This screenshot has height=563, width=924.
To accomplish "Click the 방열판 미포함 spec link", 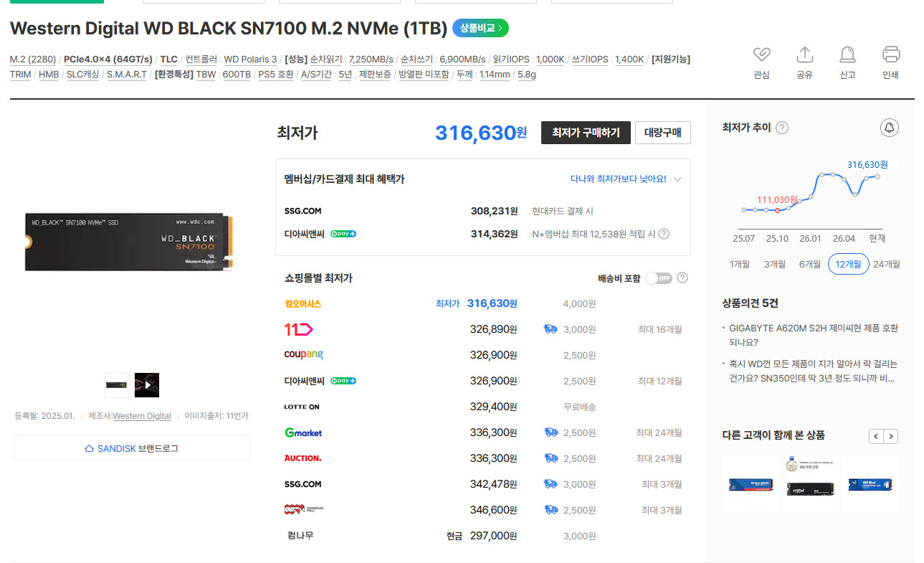I will pyautogui.click(x=424, y=74).
